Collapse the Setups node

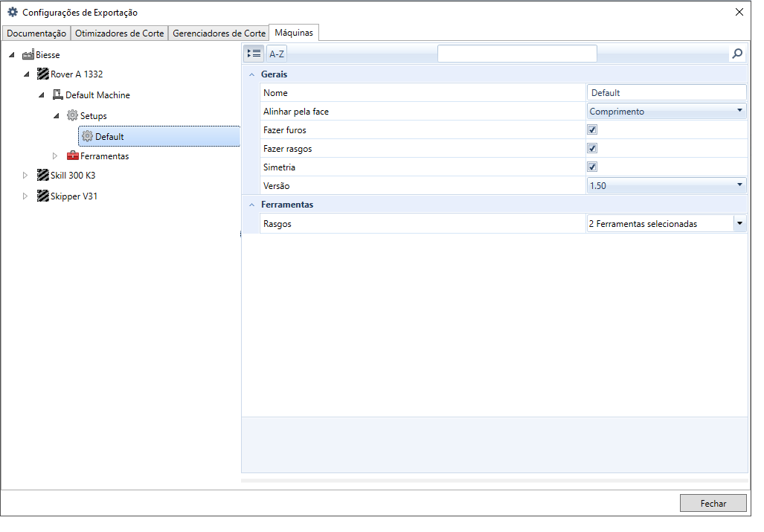click(56, 116)
